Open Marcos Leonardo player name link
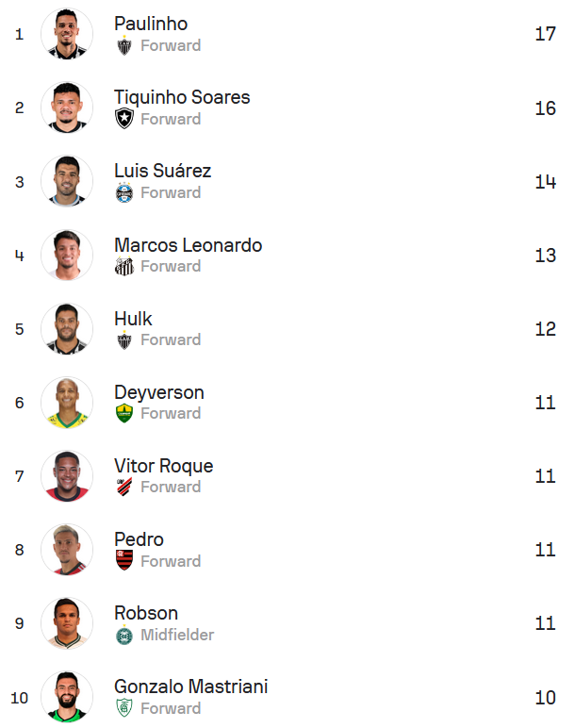Viewport: 575px width, 728px height. [188, 245]
